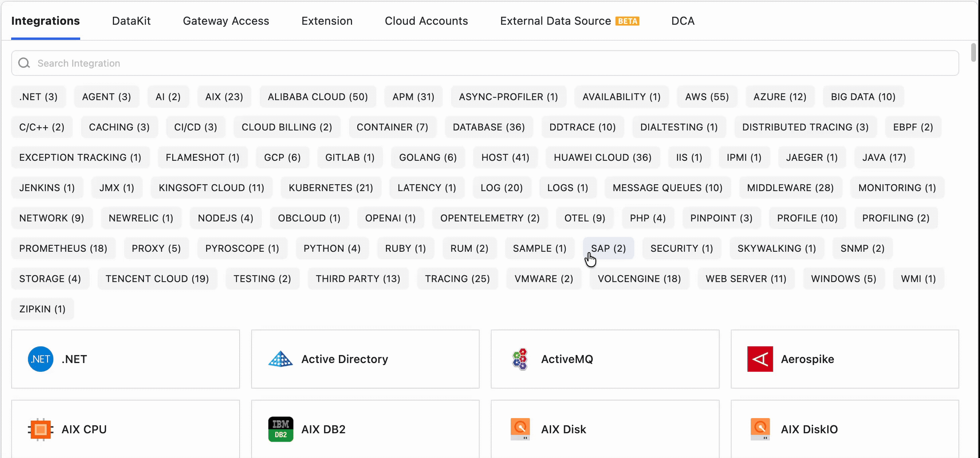Click the search magnifier icon
Screen dimensions: 980x458
click(x=24, y=63)
